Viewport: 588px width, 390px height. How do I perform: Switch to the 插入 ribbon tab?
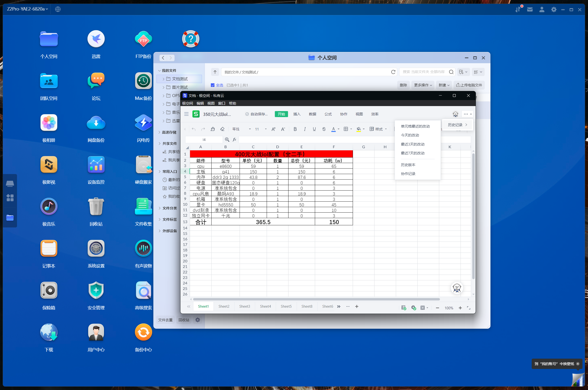[297, 114]
